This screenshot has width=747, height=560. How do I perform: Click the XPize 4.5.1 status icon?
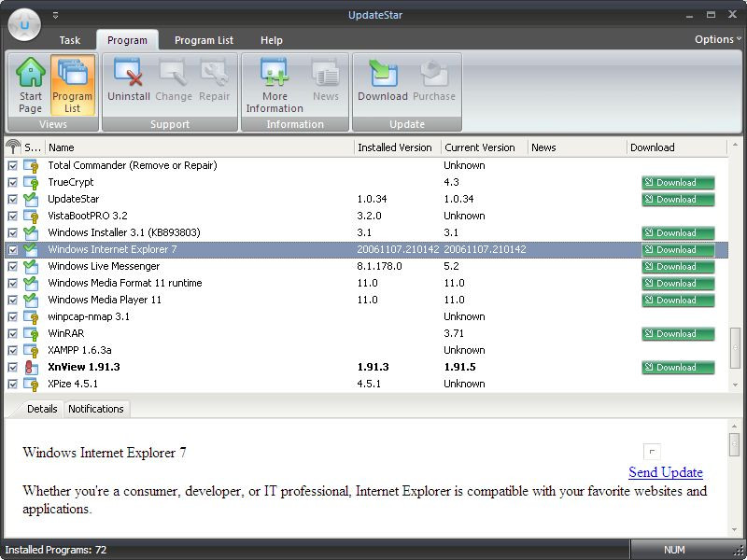(x=31, y=384)
